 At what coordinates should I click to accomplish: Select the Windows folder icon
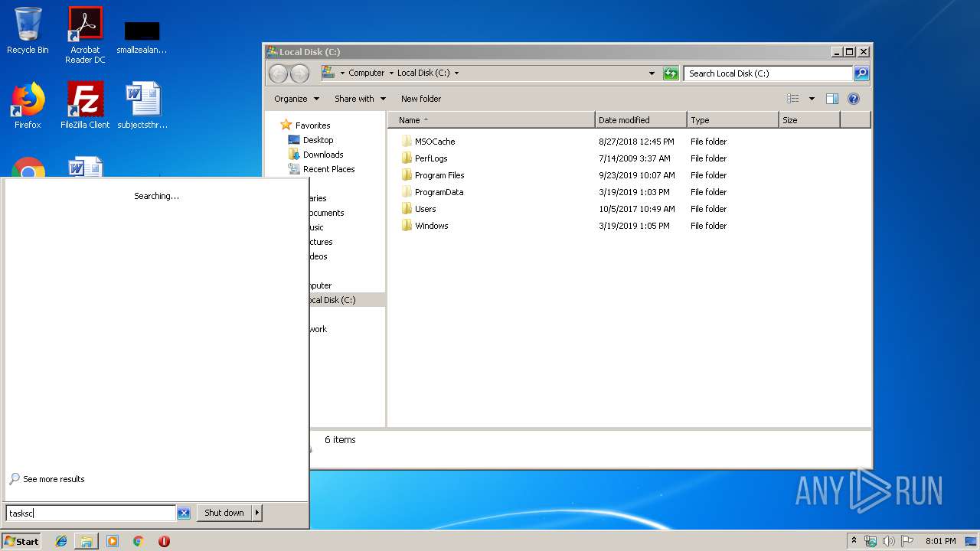coord(407,226)
